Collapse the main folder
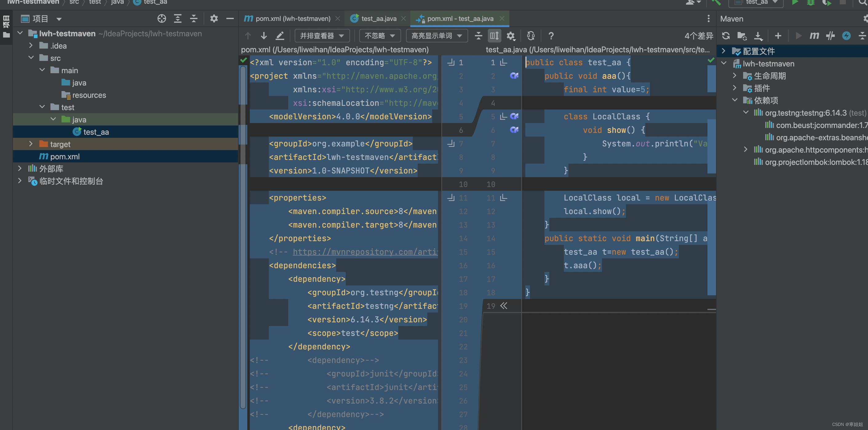The image size is (868, 430). click(x=42, y=70)
